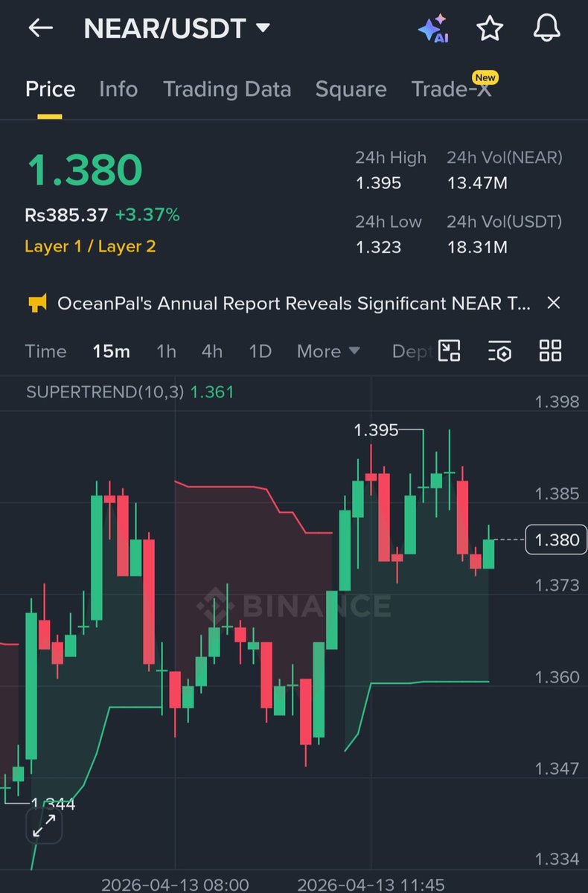Open the AI sparkle assistant icon
Screen dimensions: 588x893
(433, 28)
